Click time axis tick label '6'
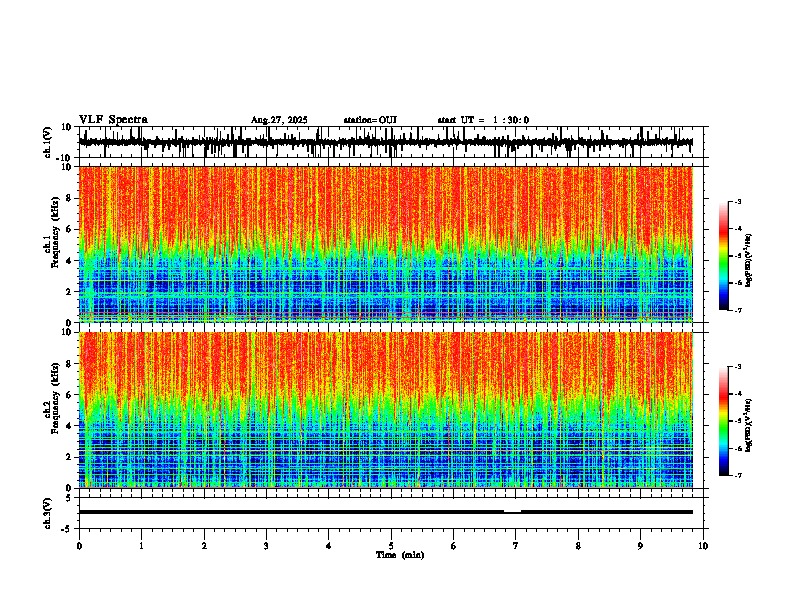 click(x=454, y=546)
